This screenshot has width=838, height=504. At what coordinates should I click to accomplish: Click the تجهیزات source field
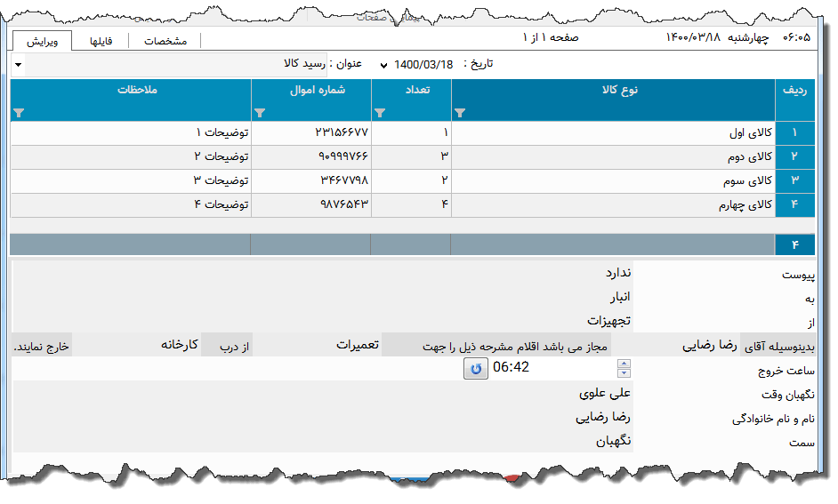[x=322, y=321]
